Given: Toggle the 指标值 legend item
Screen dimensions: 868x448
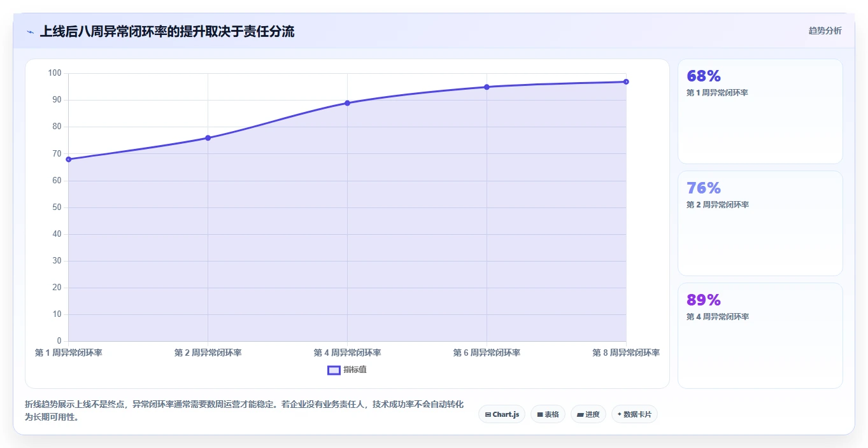Looking at the screenshot, I should click(347, 370).
